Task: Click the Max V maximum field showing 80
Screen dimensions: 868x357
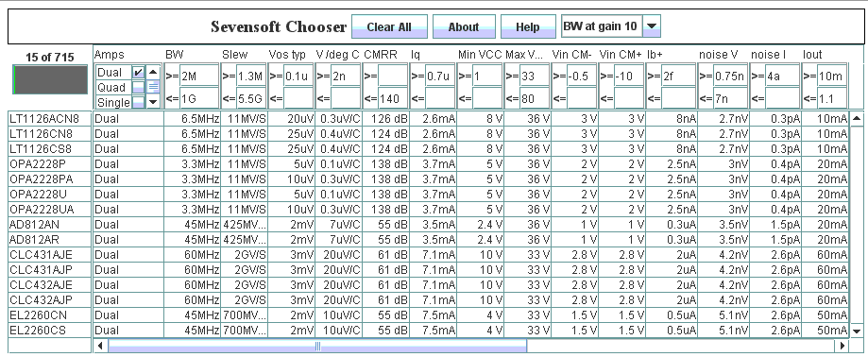Action: pyautogui.click(x=535, y=99)
